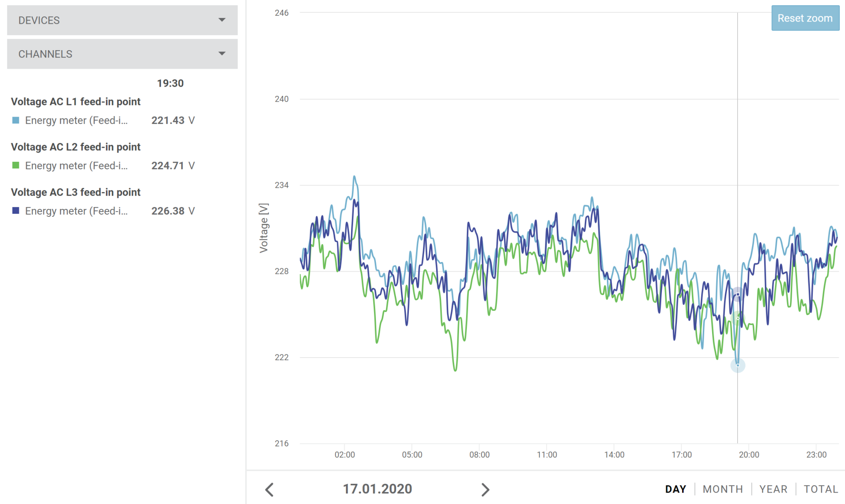Image resolution: width=845 pixels, height=504 pixels.
Task: Click L3 data point marker on cursor line
Action: 738,294
